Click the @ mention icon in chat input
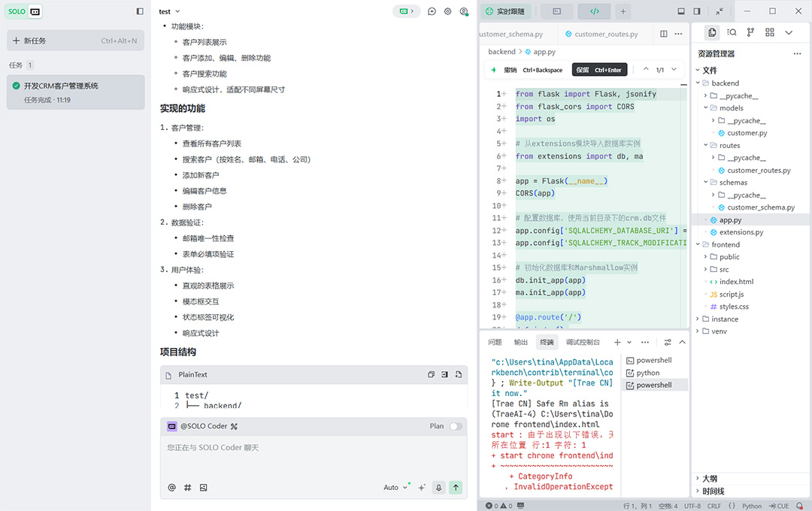812x511 pixels. pos(172,488)
